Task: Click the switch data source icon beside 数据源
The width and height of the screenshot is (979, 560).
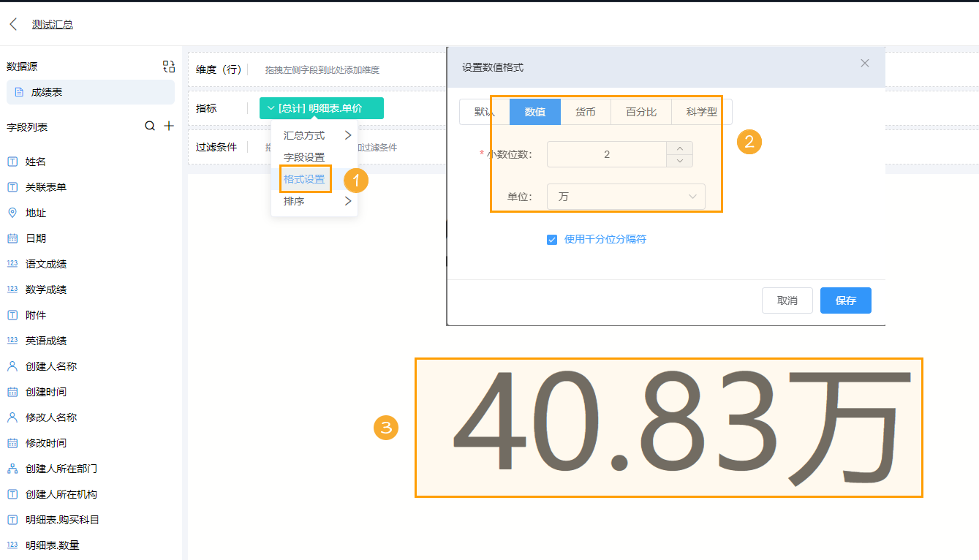Action: point(168,66)
